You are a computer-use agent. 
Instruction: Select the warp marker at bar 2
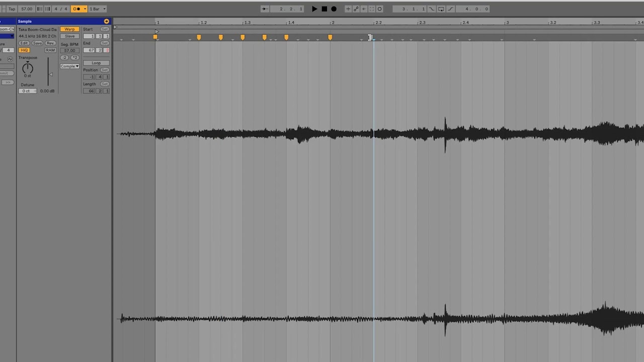[330, 38]
